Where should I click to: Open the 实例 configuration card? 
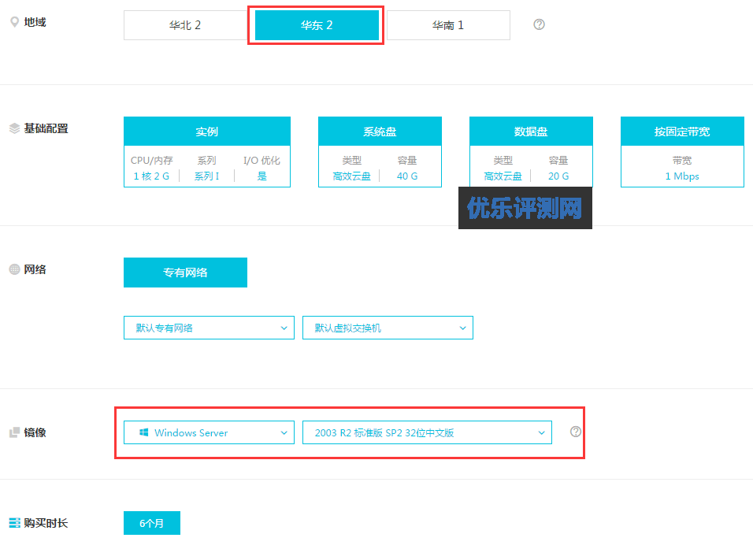(207, 152)
